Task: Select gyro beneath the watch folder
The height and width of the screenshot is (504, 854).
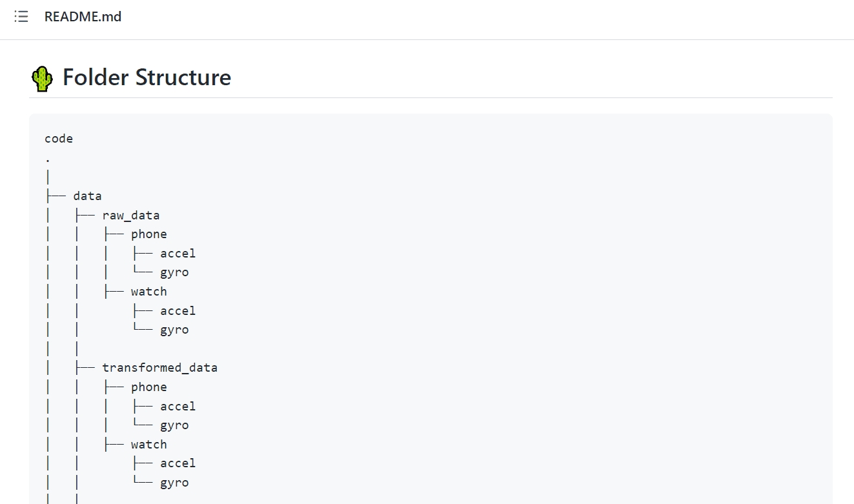Action: point(174,329)
